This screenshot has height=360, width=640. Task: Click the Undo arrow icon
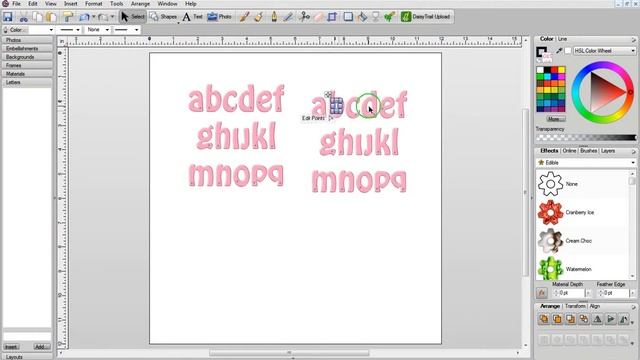click(84, 17)
